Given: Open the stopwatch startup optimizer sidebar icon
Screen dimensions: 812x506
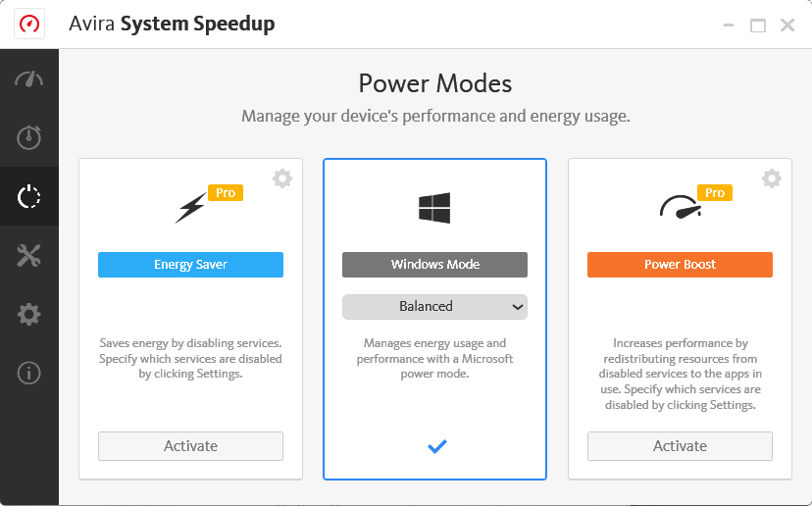Looking at the screenshot, I should 29,137.
